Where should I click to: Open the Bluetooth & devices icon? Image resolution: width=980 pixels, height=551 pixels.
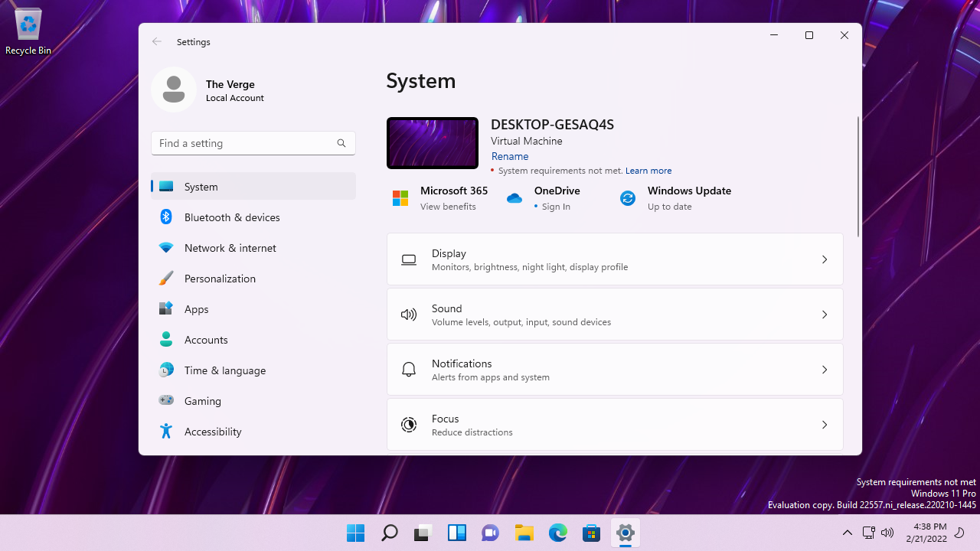click(166, 217)
